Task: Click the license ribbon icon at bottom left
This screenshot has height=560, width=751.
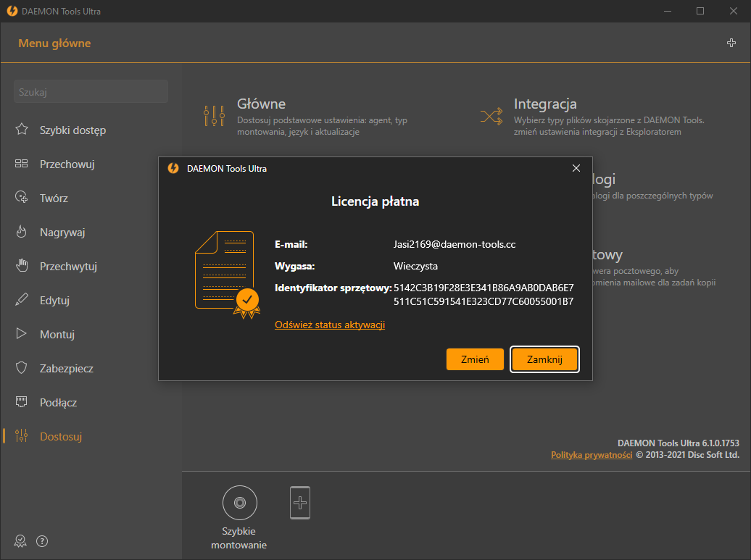Action: click(20, 541)
